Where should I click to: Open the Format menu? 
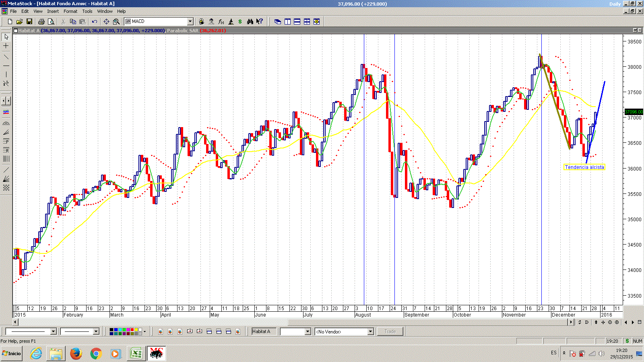point(70,11)
